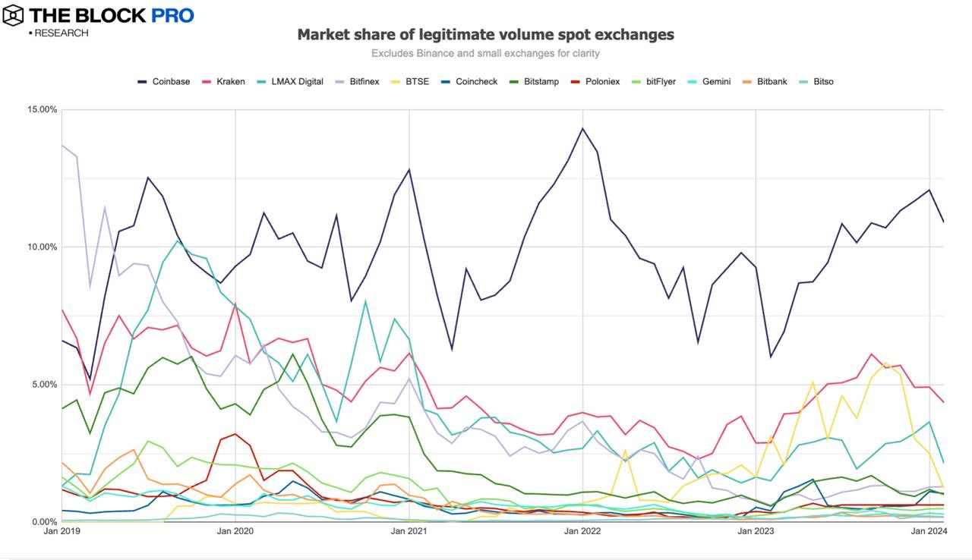Viewport: 972px width, 560px height.
Task: Click THE BLOCK PRO brand text
Action: point(112,15)
